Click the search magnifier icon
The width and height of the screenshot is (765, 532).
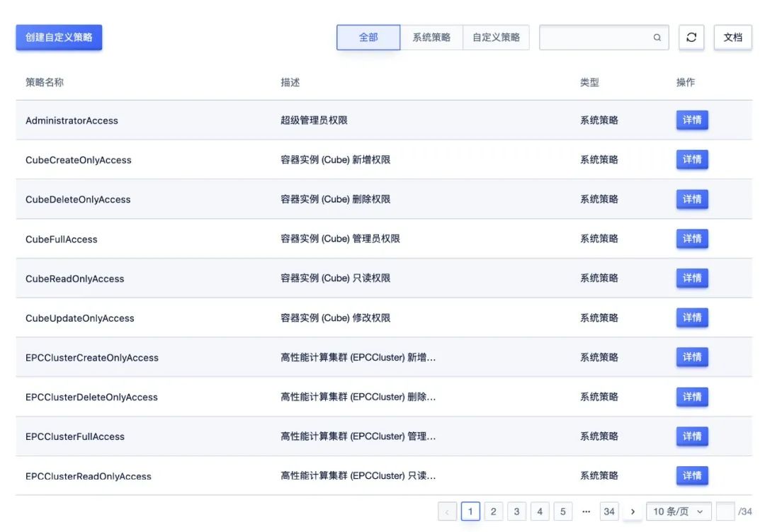click(657, 38)
